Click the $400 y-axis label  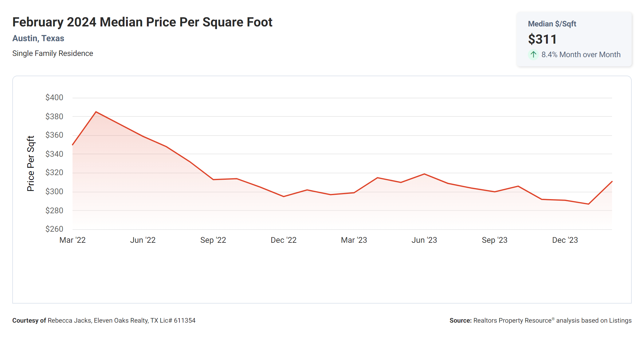(x=54, y=98)
